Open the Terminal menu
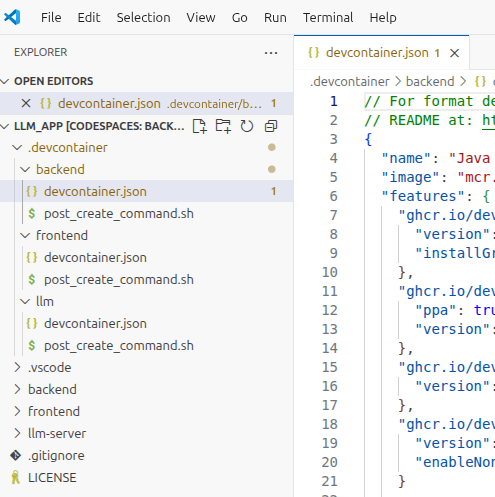Screen dimensions: 495x497 328,17
